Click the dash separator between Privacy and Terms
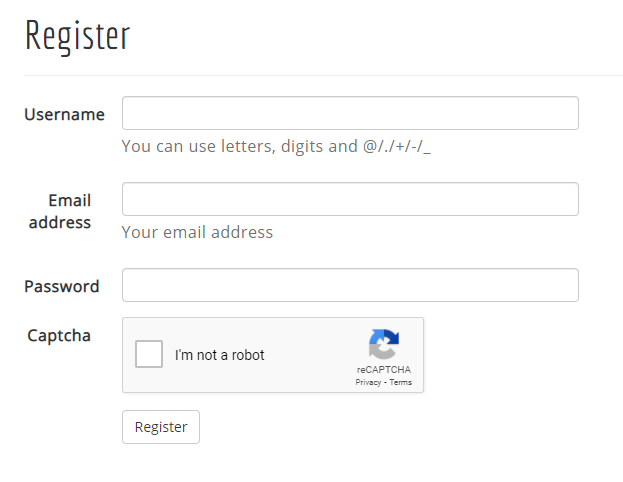Screen dimensions: 623x482 (384, 382)
